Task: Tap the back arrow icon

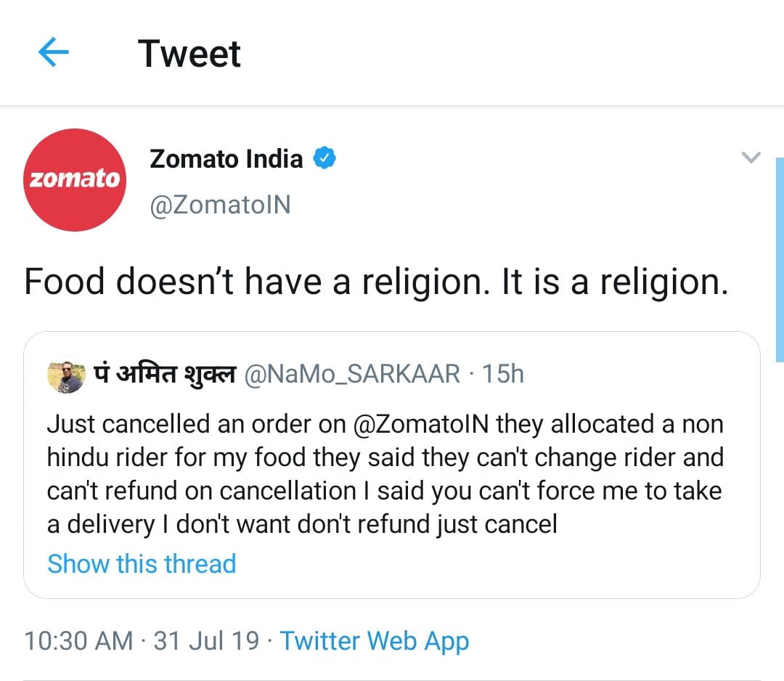Action: pos(52,54)
